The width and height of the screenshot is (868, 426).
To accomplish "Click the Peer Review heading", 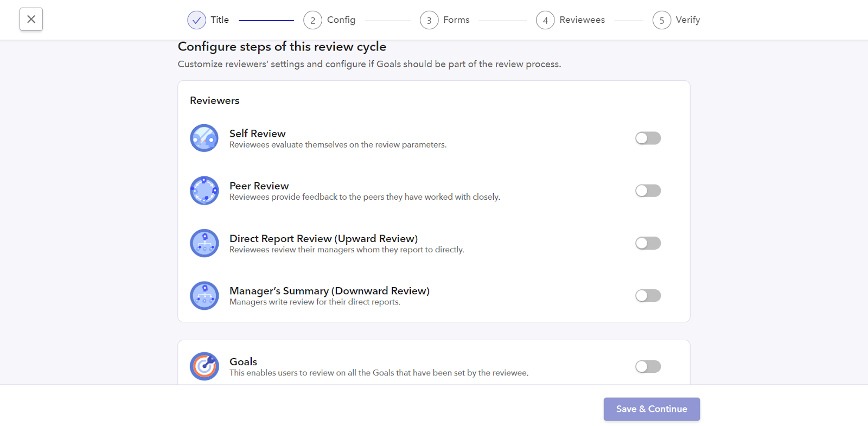I will (259, 186).
